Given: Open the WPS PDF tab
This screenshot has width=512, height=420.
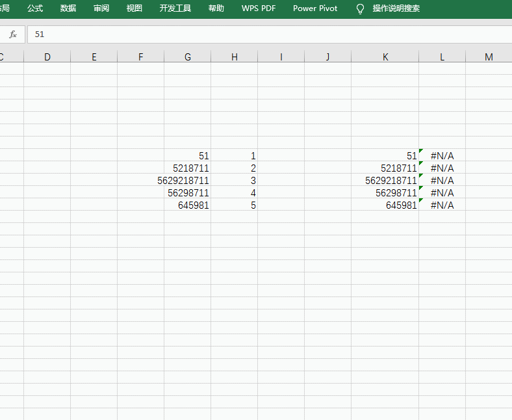Looking at the screenshot, I should 259,8.
